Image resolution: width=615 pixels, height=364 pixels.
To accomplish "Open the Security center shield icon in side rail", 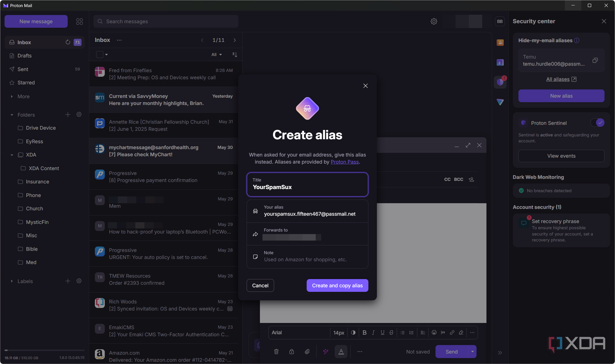I will click(500, 82).
